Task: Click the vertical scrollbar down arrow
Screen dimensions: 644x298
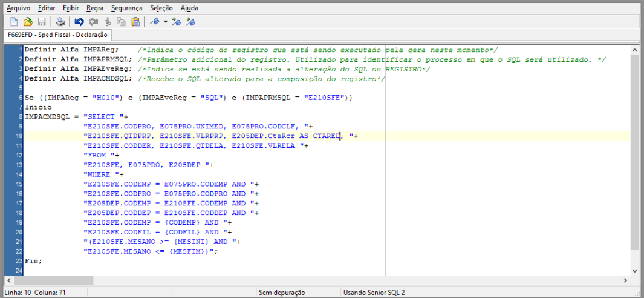Action: (x=634, y=270)
